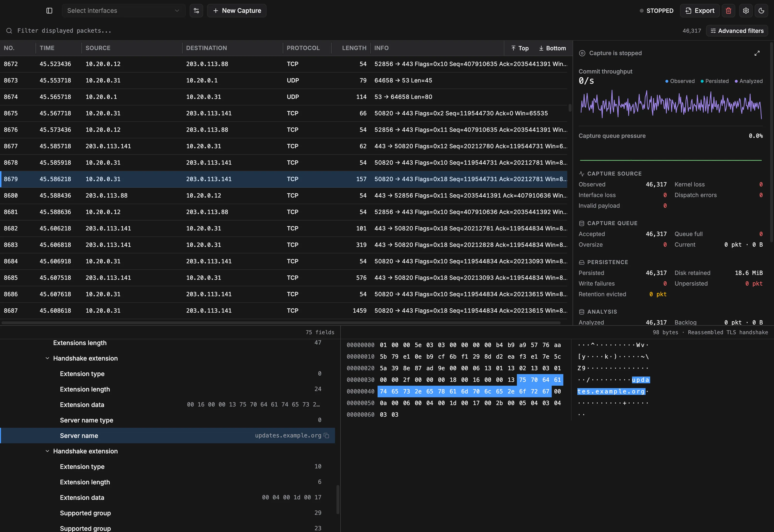The width and height of the screenshot is (774, 532).
Task: Select the Extensions length field
Action: click(167, 343)
